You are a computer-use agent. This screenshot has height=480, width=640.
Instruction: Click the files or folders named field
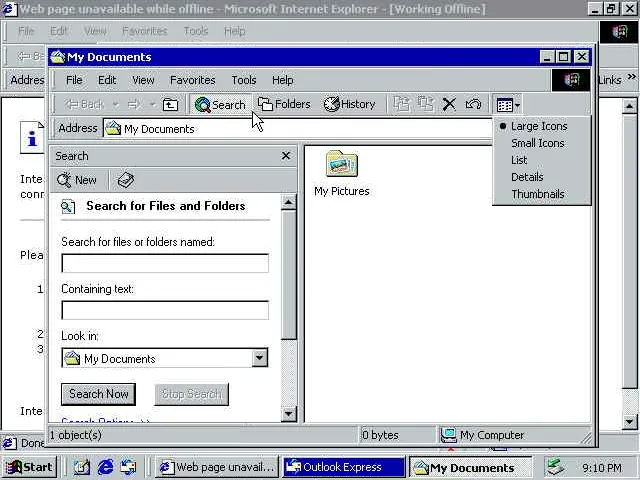pyautogui.click(x=165, y=263)
